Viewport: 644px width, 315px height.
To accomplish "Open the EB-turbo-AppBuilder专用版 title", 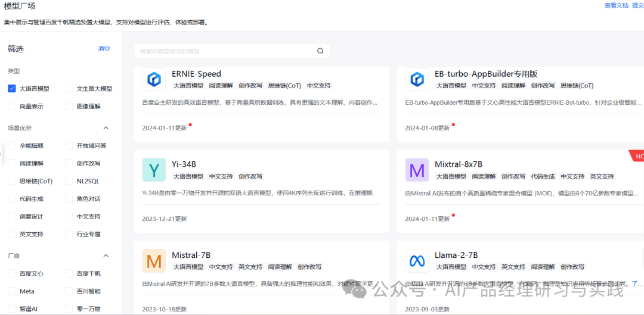I will click(486, 74).
